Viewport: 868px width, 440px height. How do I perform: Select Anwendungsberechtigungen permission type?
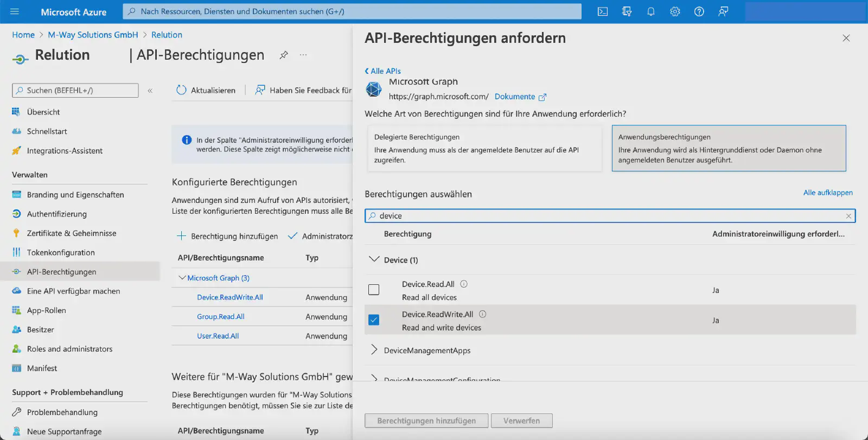[729, 148]
